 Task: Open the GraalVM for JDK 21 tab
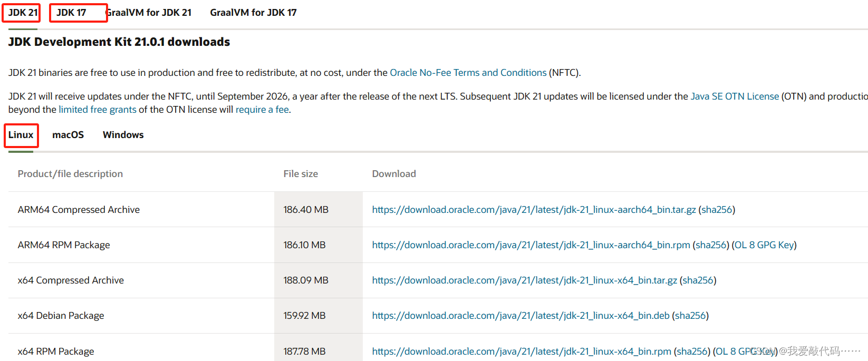point(149,13)
